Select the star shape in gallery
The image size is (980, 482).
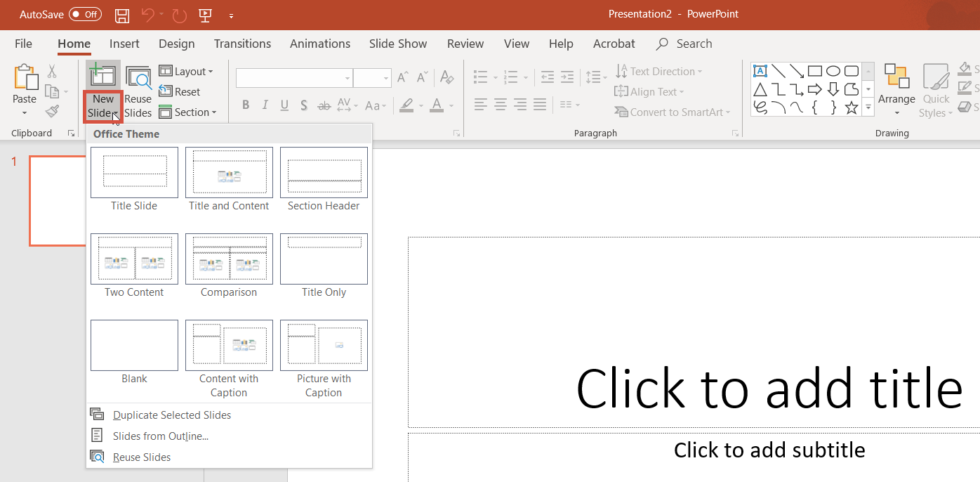click(x=851, y=108)
